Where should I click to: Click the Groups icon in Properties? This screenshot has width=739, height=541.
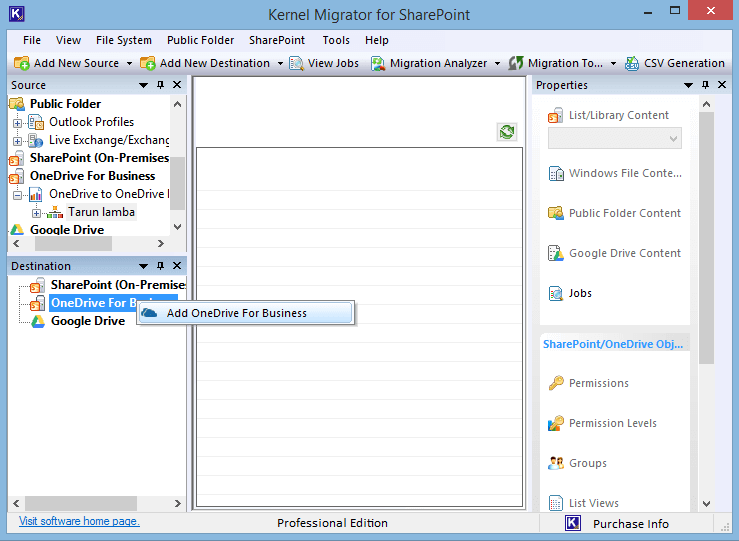[556, 463]
